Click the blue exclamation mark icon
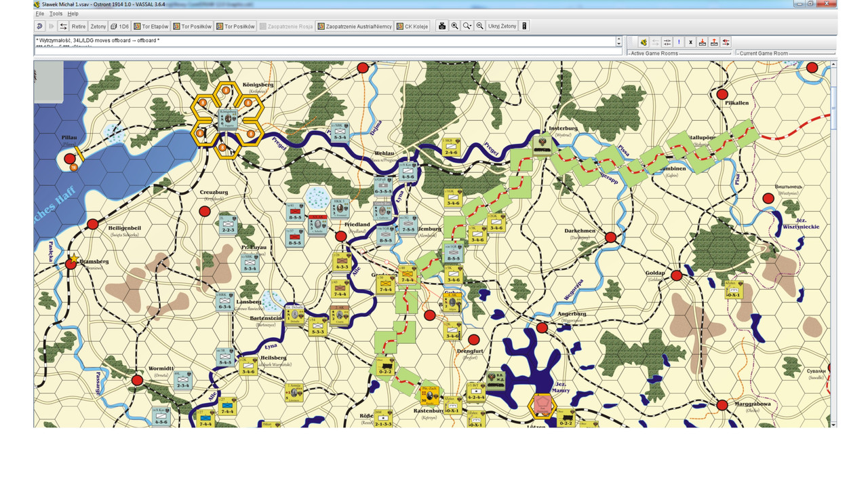 [679, 42]
